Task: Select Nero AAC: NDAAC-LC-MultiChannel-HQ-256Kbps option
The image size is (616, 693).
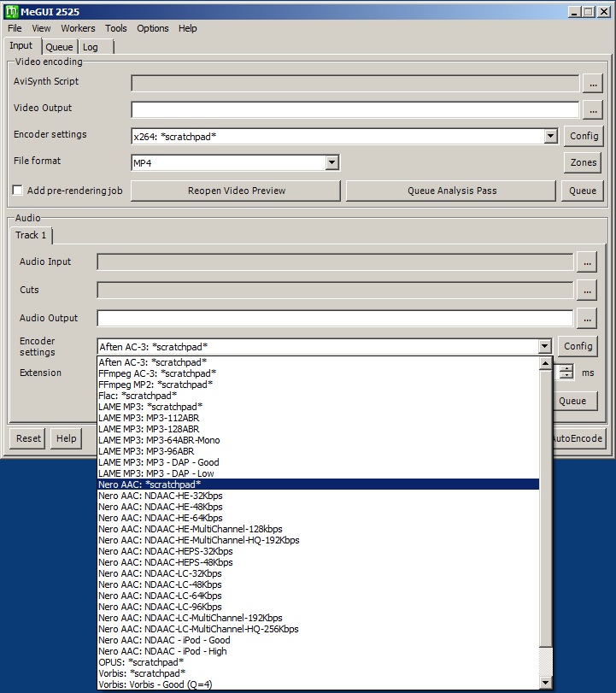Action: click(x=318, y=629)
